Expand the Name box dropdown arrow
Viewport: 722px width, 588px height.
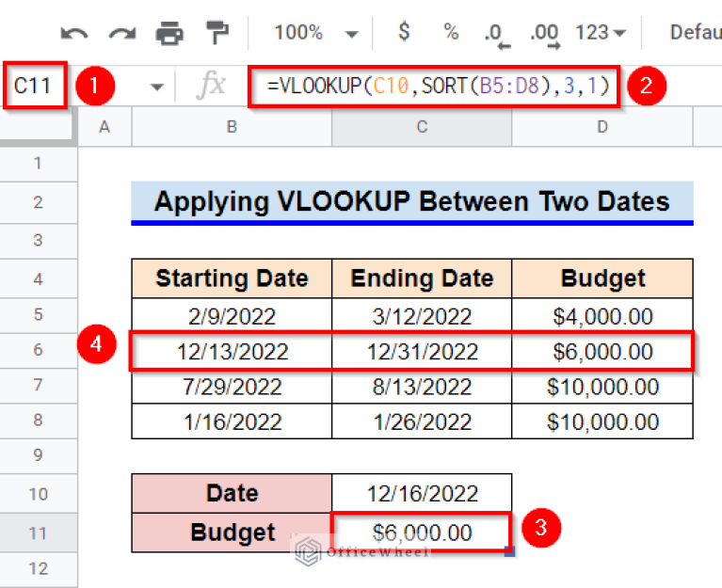tap(157, 87)
